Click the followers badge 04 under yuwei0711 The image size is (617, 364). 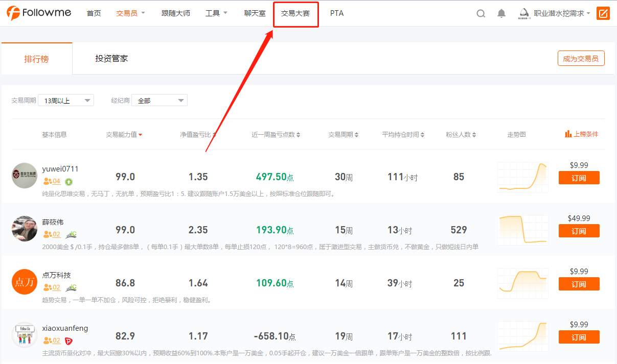click(52, 181)
